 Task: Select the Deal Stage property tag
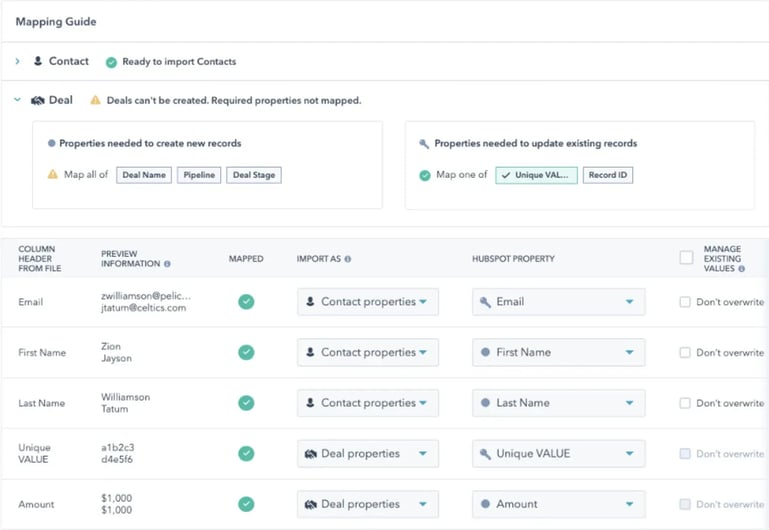click(x=254, y=175)
